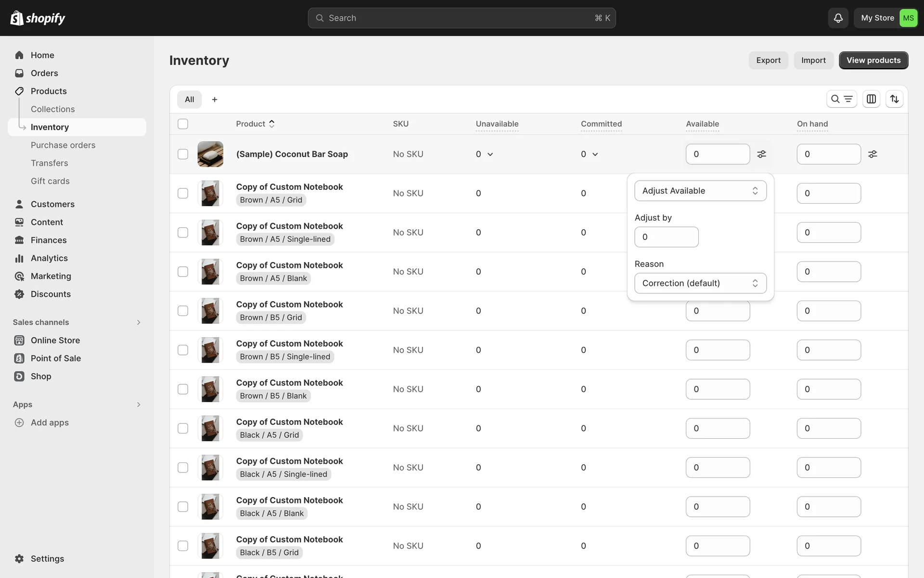Expand the Unavailable chevron for Coconut Bar Soap
This screenshot has width=924, height=578.
click(490, 154)
